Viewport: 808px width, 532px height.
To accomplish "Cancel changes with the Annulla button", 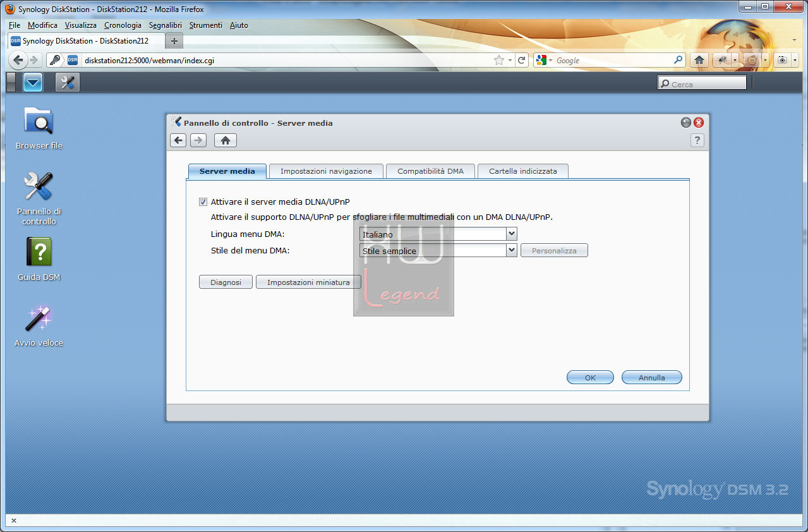I will coord(652,377).
